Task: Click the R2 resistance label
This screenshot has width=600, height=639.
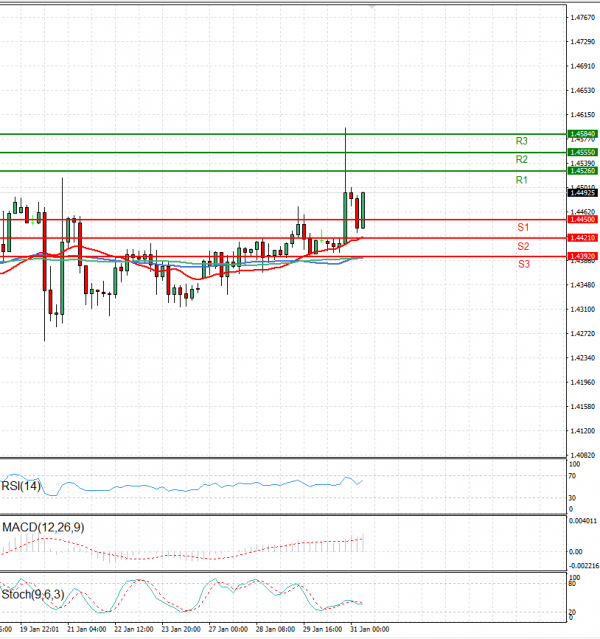Action: coord(521,159)
